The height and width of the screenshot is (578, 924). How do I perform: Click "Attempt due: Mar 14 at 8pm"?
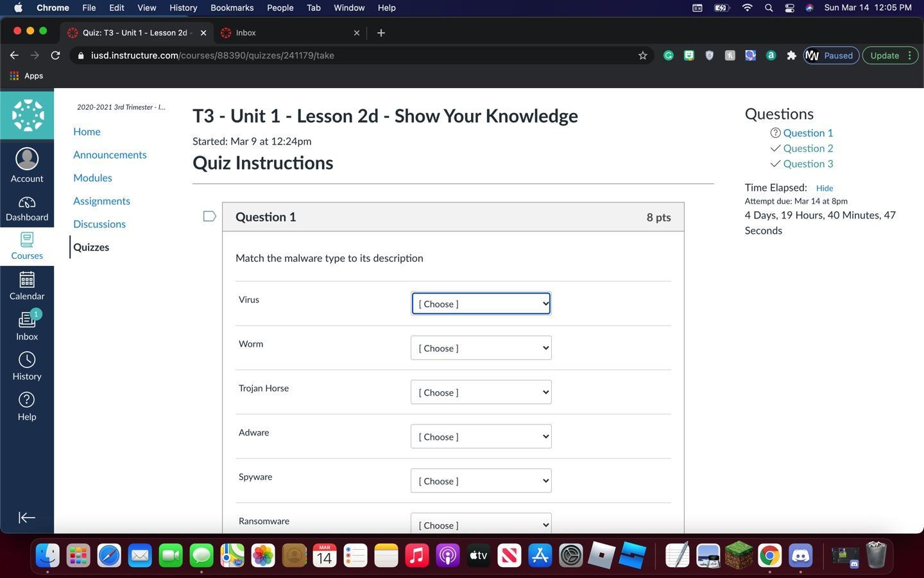[x=796, y=201]
